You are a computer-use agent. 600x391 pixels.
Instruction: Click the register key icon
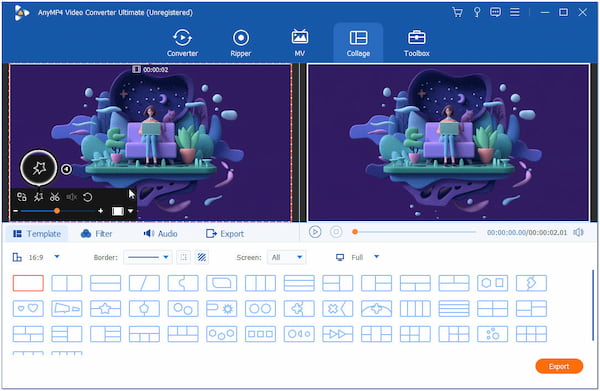click(477, 12)
